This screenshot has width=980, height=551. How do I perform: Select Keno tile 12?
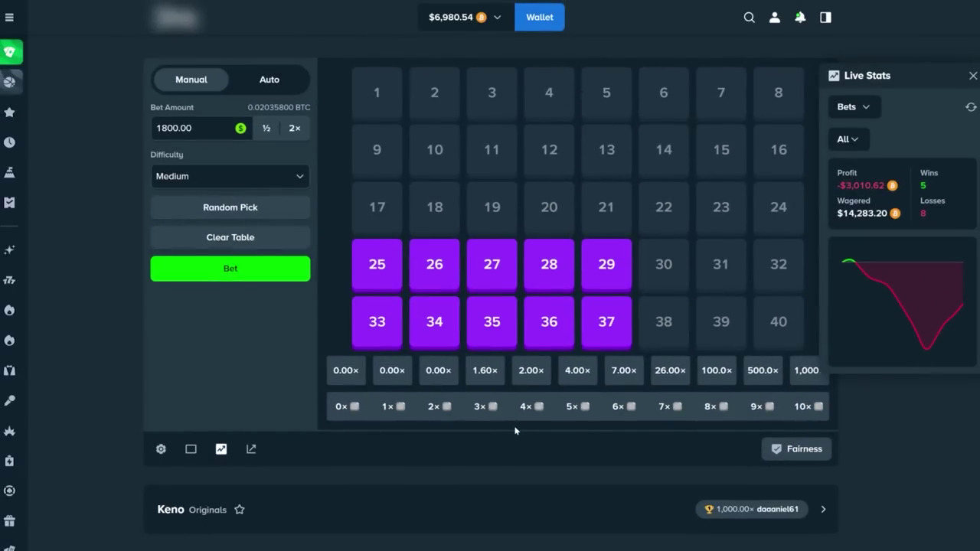click(x=549, y=150)
